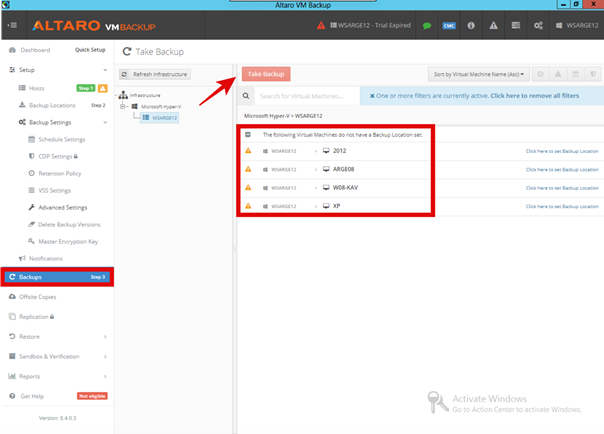
Task: Click orange warning badge next to Hosts
Action: (102, 88)
